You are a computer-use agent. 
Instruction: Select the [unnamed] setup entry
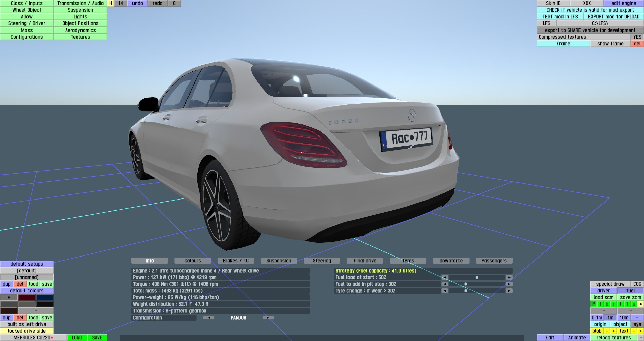[27, 277]
